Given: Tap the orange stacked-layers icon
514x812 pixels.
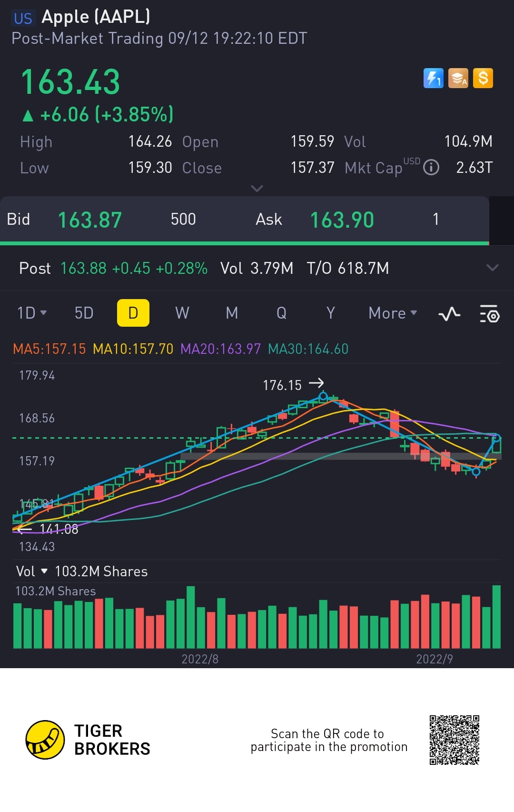Looking at the screenshot, I should pos(458,78).
